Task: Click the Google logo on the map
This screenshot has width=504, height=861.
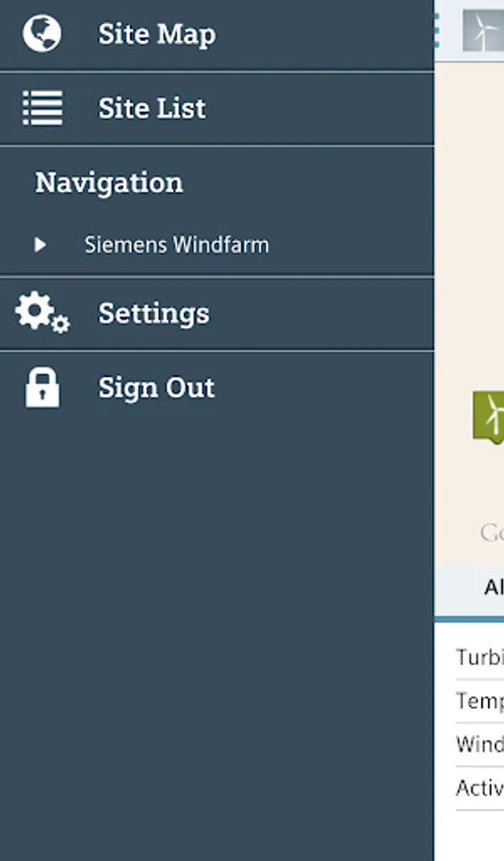Action: [492, 533]
